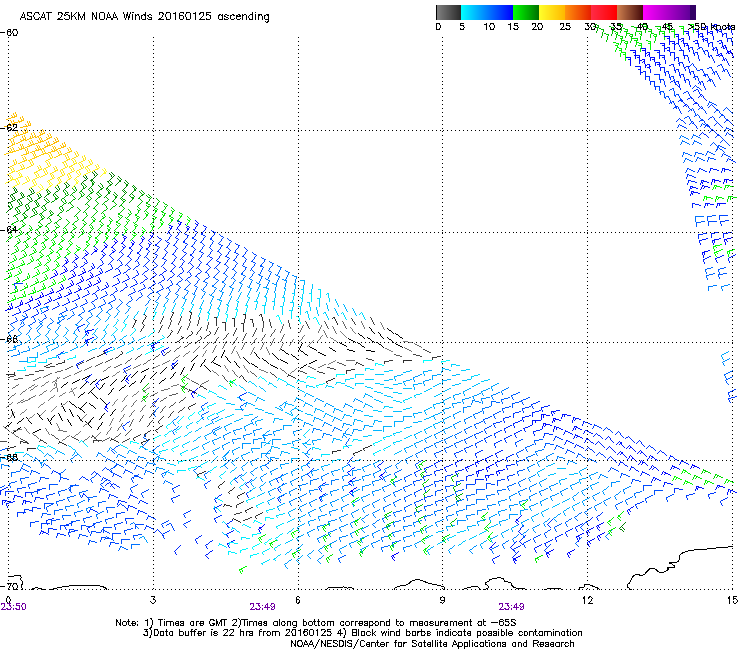Click the magenta 40–45 knots legend segment
740x650 pixels.
point(656,12)
